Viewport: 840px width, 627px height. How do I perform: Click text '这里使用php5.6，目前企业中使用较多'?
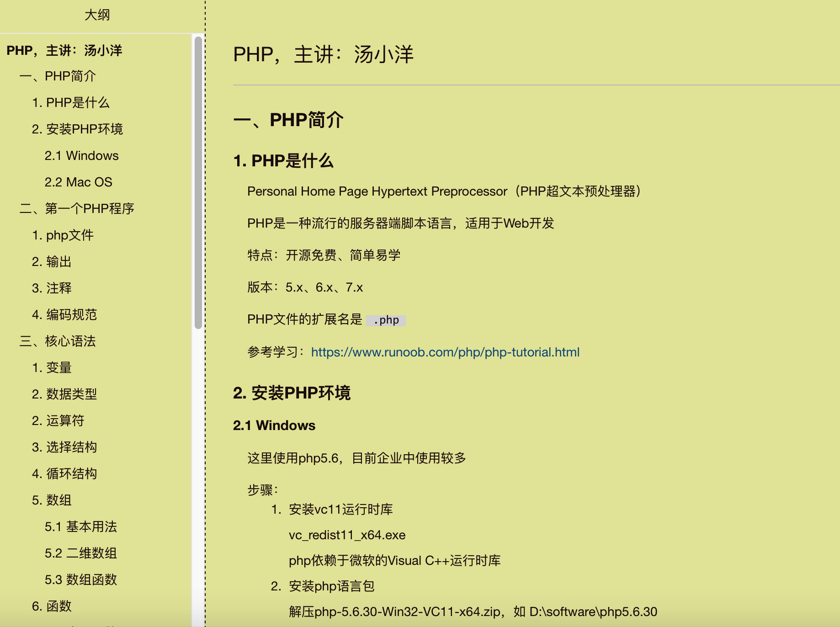[x=356, y=458]
